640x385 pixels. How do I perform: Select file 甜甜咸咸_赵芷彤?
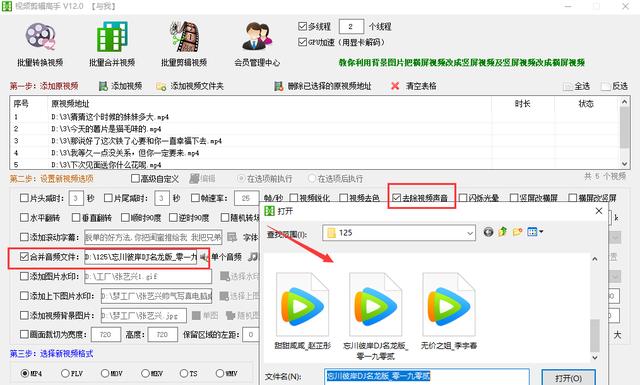coord(302,311)
